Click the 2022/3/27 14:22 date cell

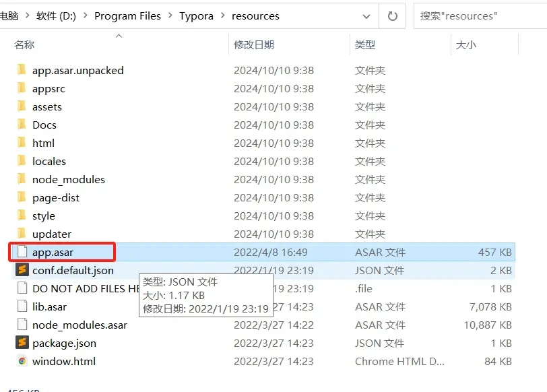click(x=274, y=325)
